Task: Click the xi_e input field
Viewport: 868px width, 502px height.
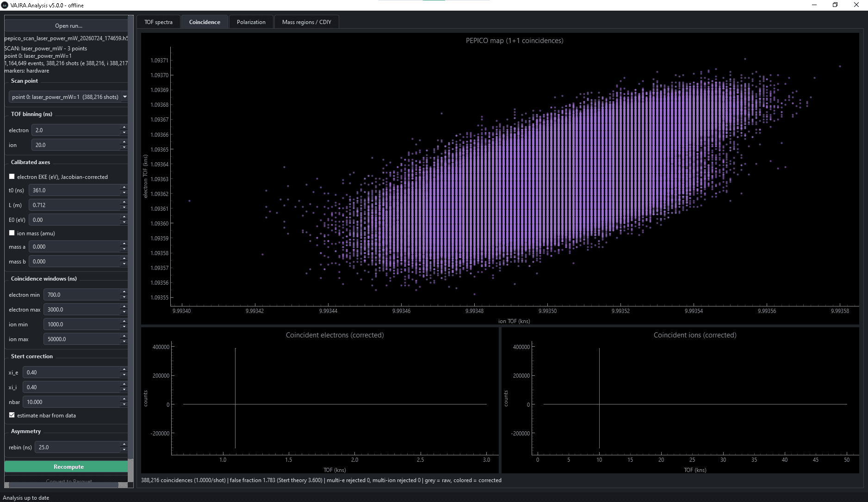Action: click(72, 373)
